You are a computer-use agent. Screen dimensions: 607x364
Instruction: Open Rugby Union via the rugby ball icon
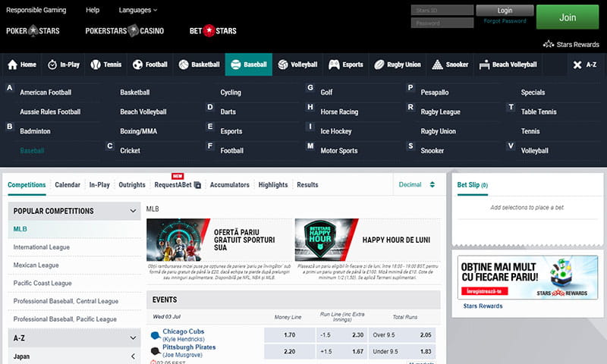[379, 64]
